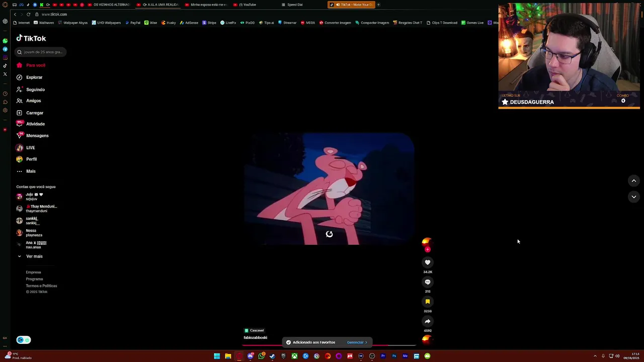644x362 pixels.
Task: Open a new browser tab with plus
Action: 378,5
